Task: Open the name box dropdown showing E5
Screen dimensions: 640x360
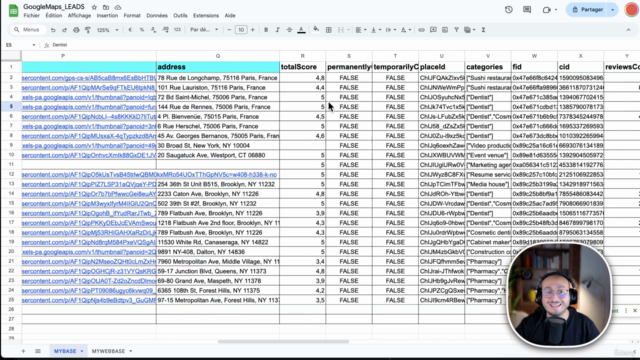Action: pyautogui.click(x=33, y=45)
